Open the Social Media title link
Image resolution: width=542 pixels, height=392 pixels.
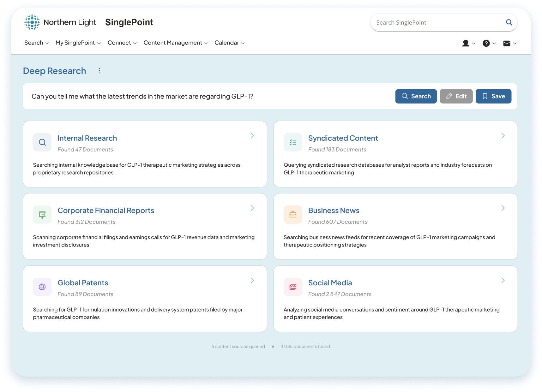tap(330, 283)
